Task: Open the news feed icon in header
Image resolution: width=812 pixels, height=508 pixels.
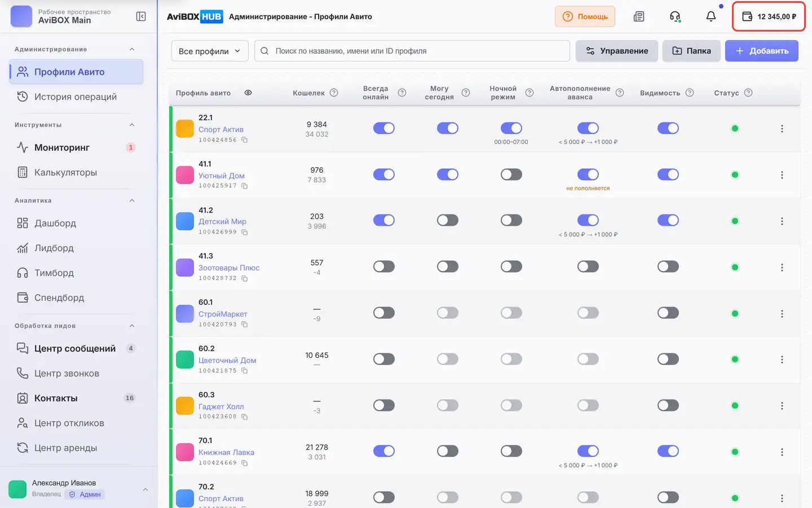Action: 639,16
